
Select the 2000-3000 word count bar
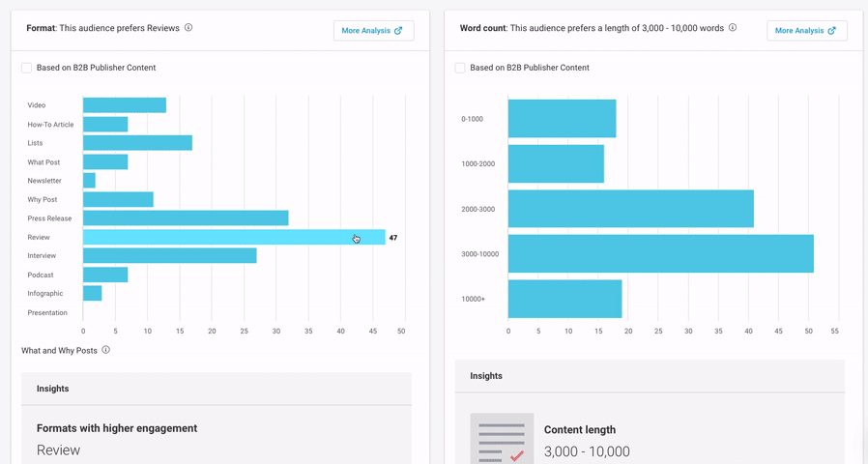point(630,209)
